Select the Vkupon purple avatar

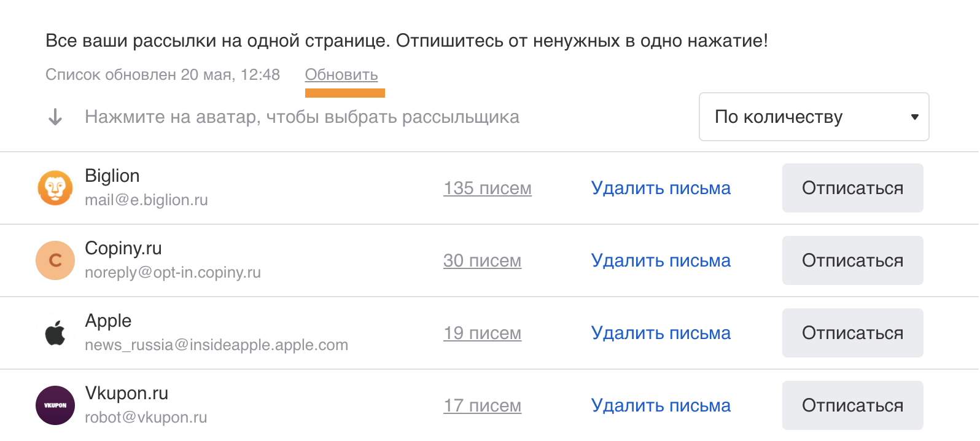coord(55,405)
